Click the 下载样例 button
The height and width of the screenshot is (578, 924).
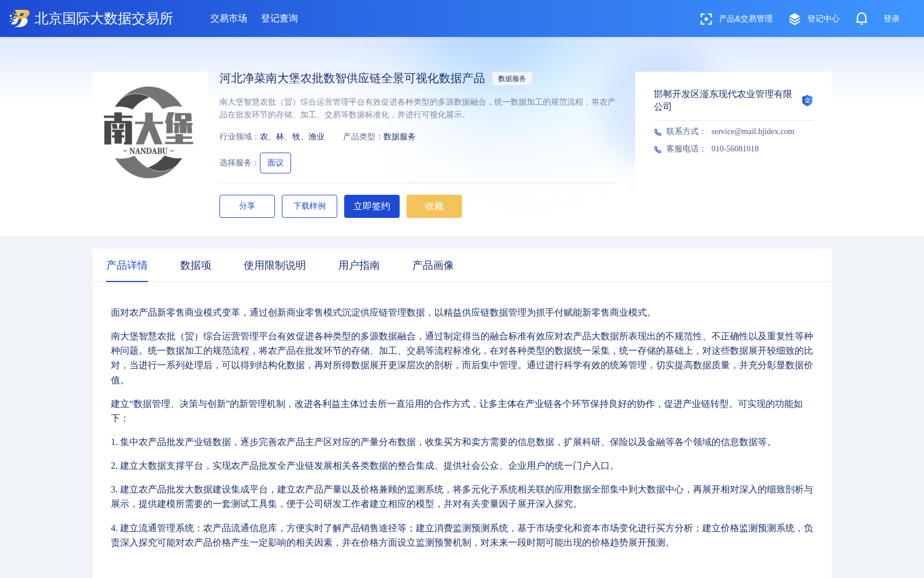[310, 206]
